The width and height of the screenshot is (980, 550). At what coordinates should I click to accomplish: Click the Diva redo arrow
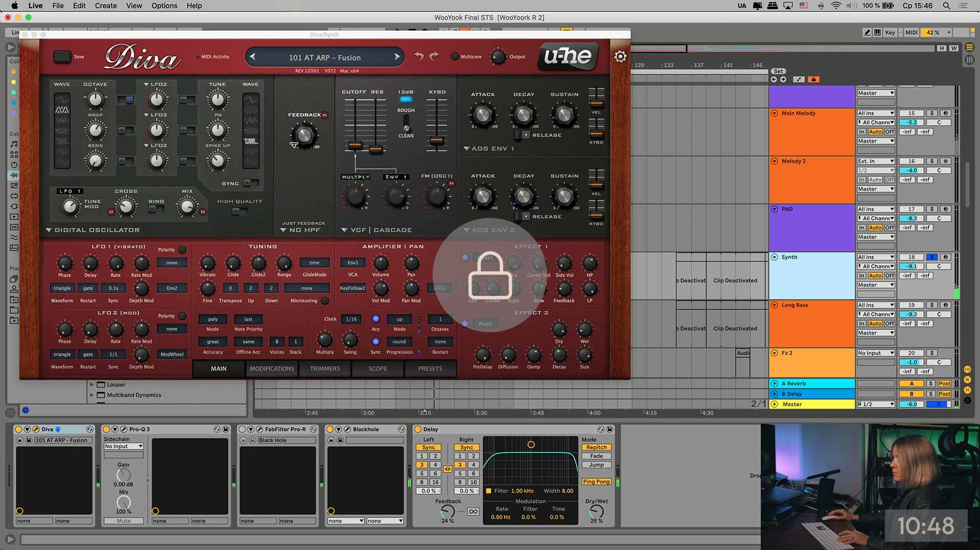tap(434, 56)
